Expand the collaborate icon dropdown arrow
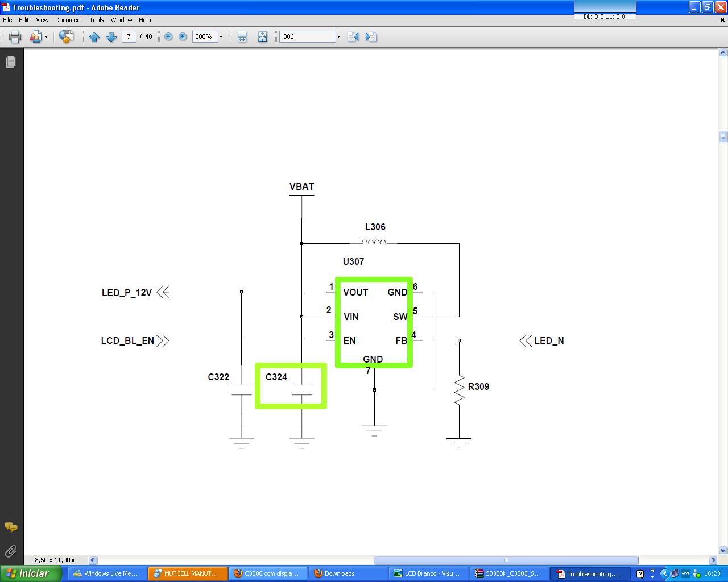The image size is (728, 582). tap(46, 37)
